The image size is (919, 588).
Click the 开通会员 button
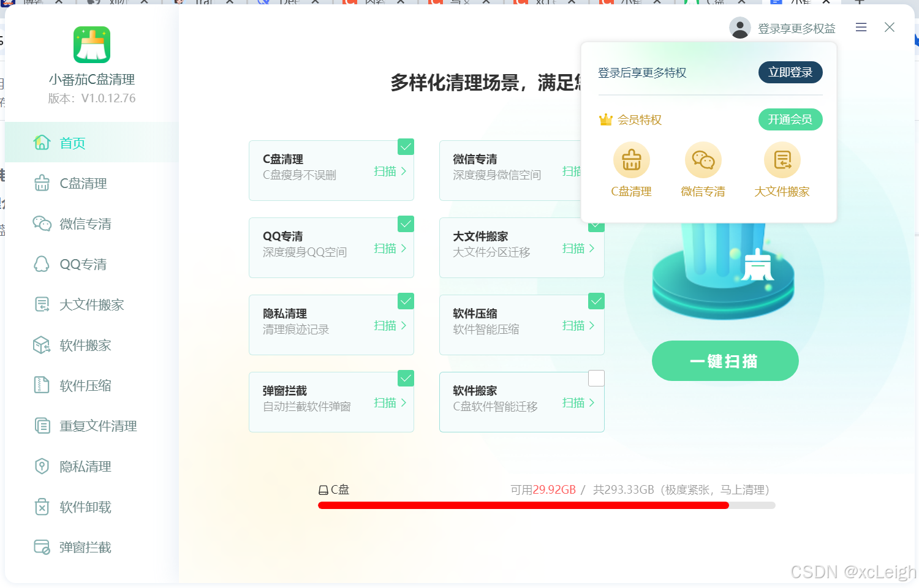[x=790, y=119]
